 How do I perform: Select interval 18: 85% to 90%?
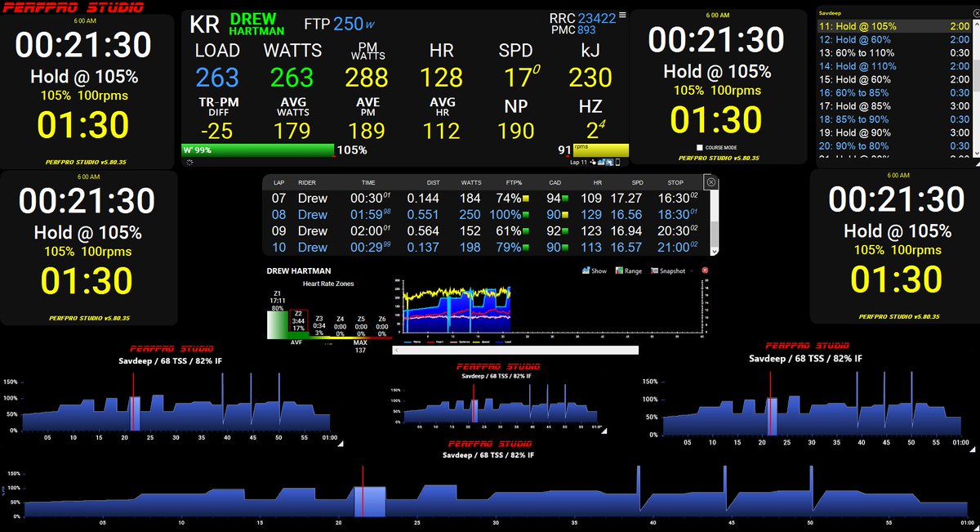[x=893, y=119]
